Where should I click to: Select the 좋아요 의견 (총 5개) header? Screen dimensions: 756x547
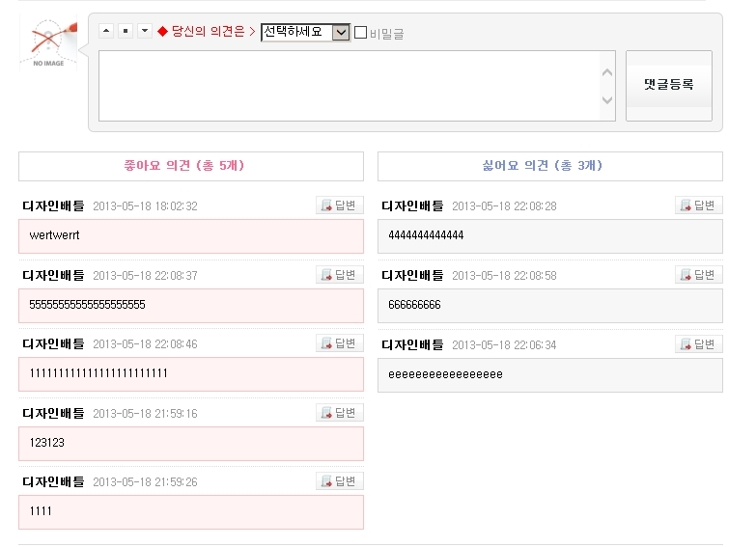click(191, 166)
